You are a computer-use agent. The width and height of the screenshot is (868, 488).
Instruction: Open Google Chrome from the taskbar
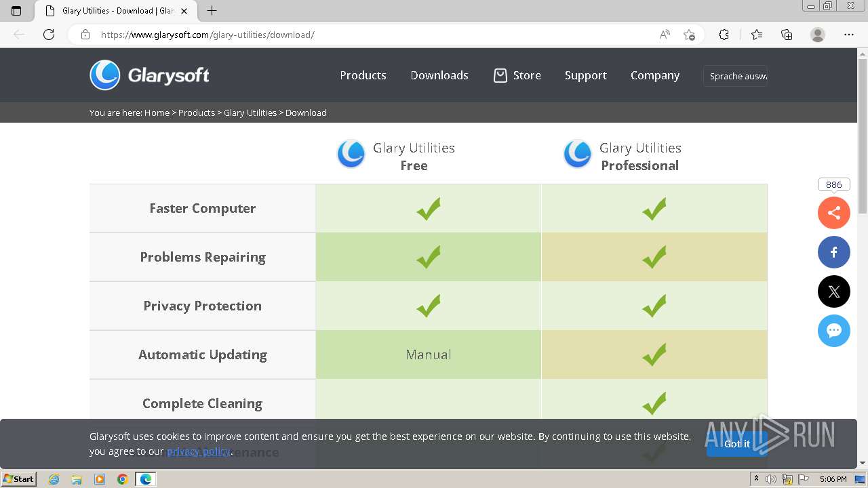tap(122, 479)
